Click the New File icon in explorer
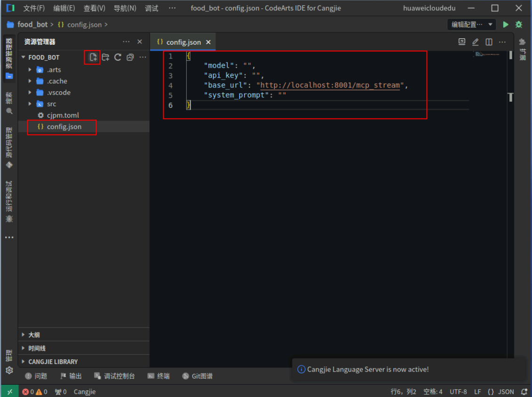This screenshot has height=397, width=532. click(93, 57)
